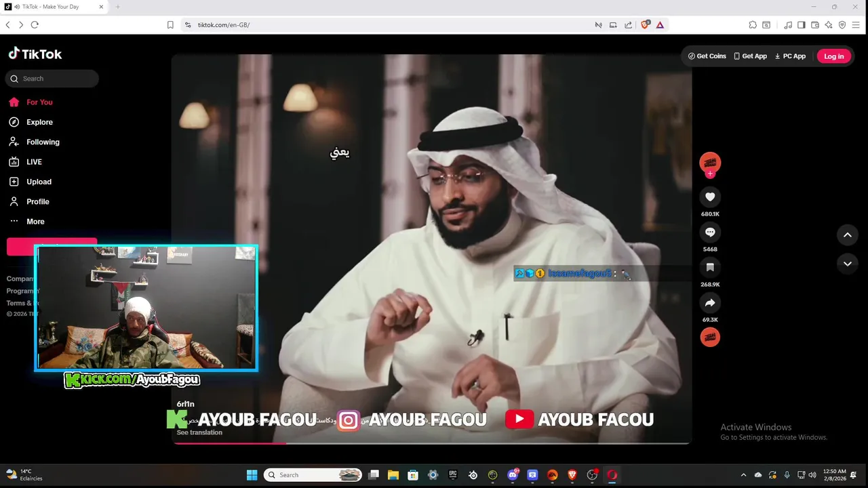
Task: Show hidden system tray icons
Action: (743, 475)
